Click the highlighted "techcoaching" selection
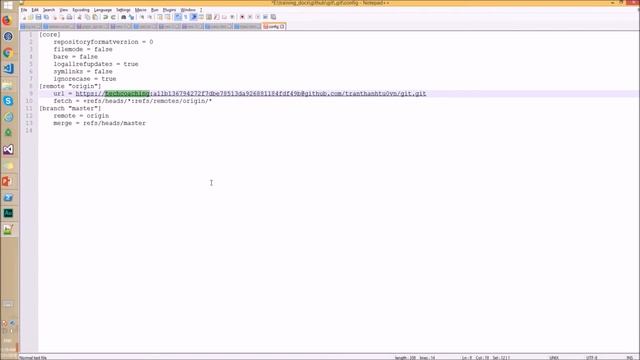Screen dimensions: 640x360 (x=127, y=93)
